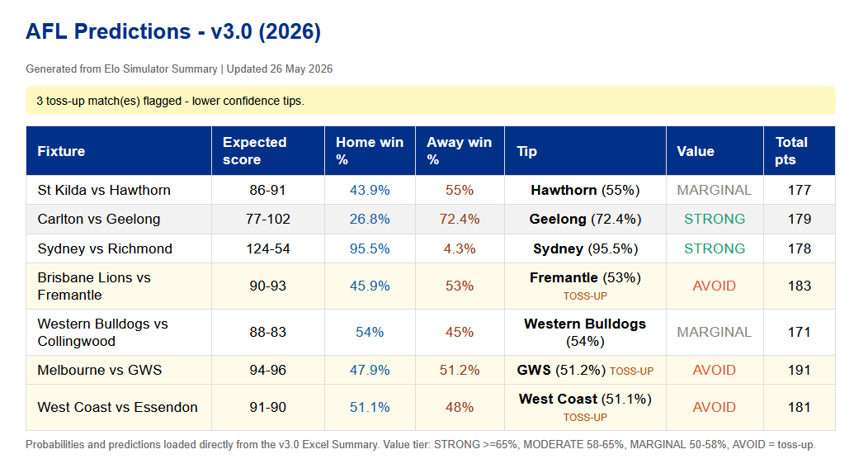Click the Hawthorn (55%) tip
This screenshot has height=473, width=868.
[585, 190]
